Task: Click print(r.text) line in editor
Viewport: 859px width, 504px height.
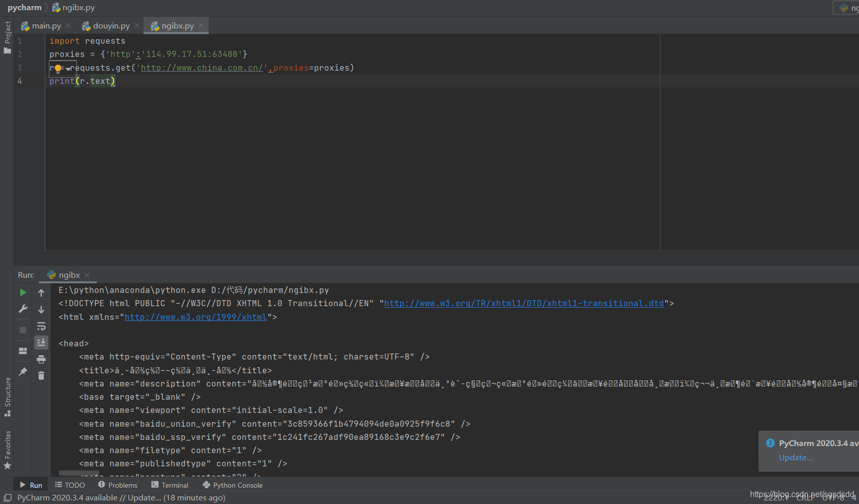Action: tap(82, 81)
